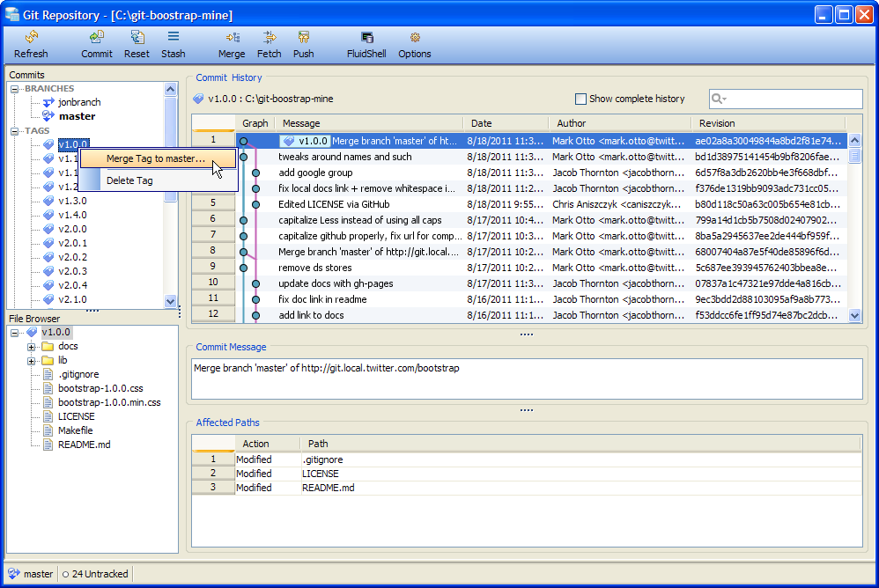Screen dimensions: 879x588
Task: Click commit history scroll up arrow
Action: coord(854,140)
